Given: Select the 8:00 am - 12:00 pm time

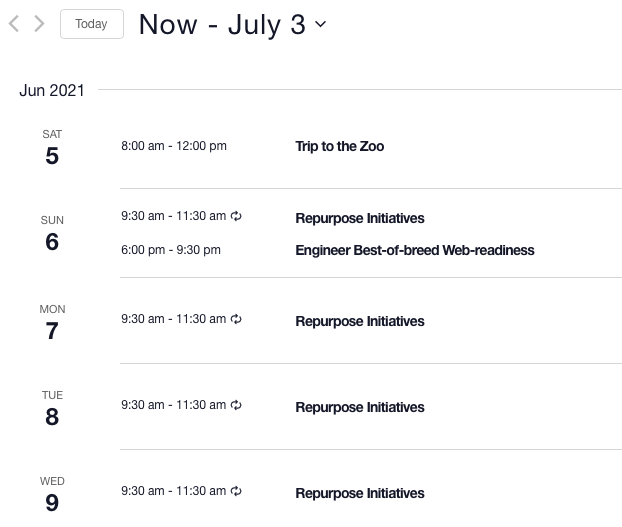Looking at the screenshot, I should (174, 146).
